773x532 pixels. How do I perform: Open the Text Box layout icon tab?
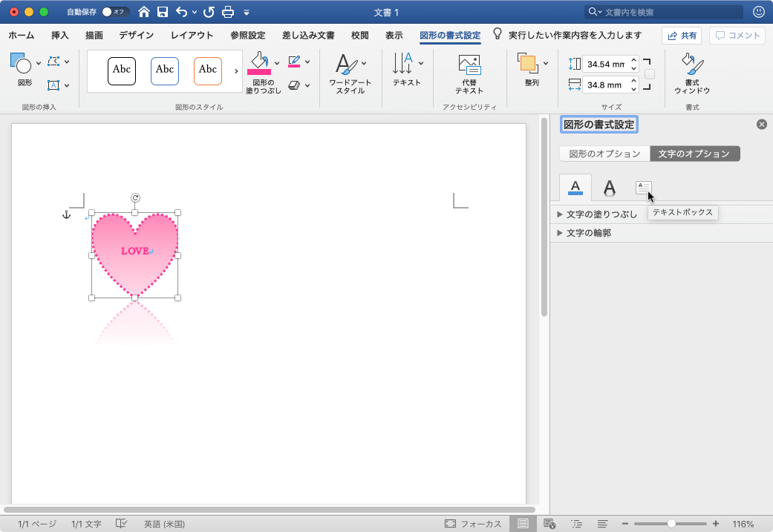click(643, 188)
